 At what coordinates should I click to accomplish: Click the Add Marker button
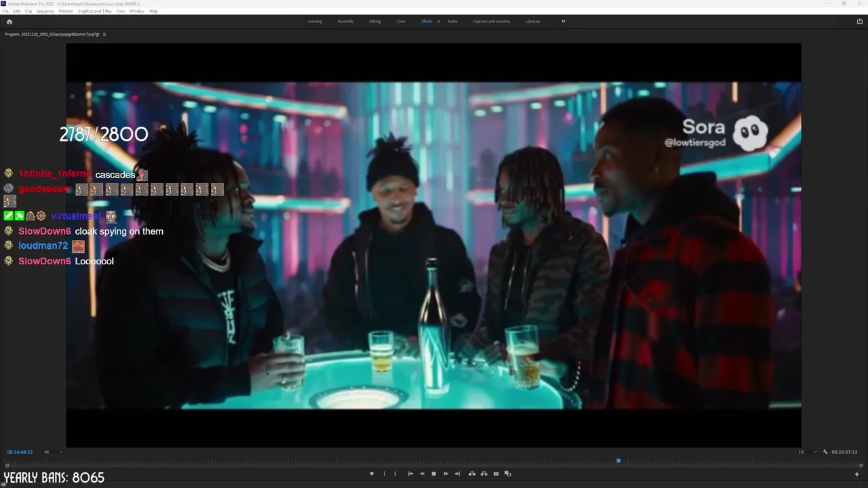[372, 474]
